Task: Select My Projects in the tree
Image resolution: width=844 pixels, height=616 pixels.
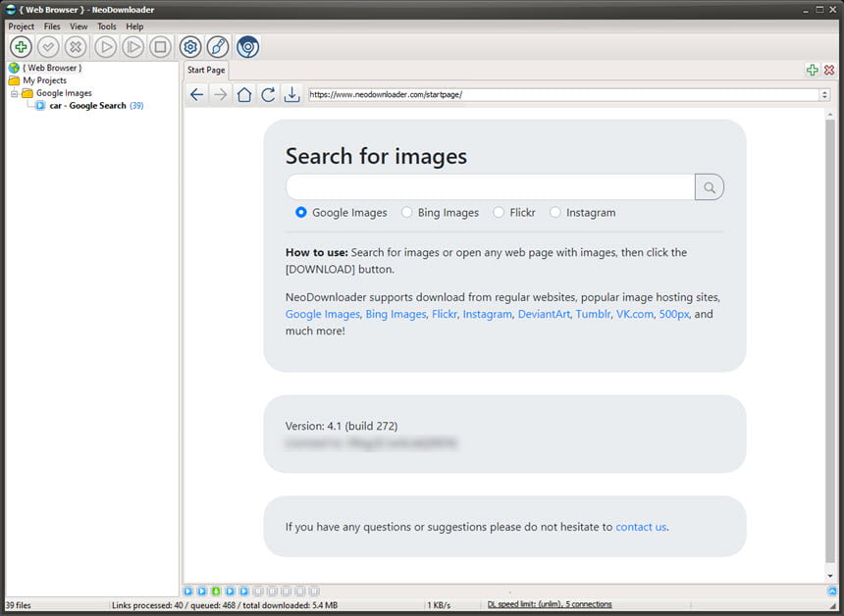Action: [45, 80]
